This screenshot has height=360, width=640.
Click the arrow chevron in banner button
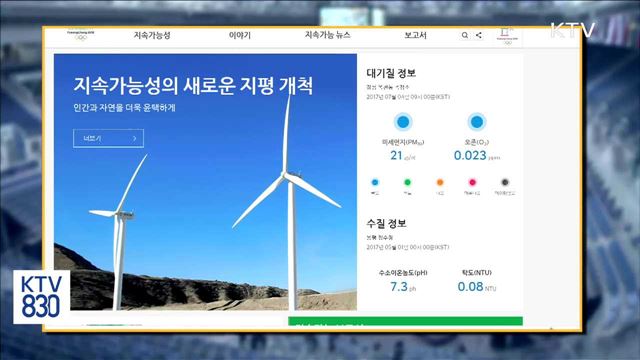coord(135,139)
